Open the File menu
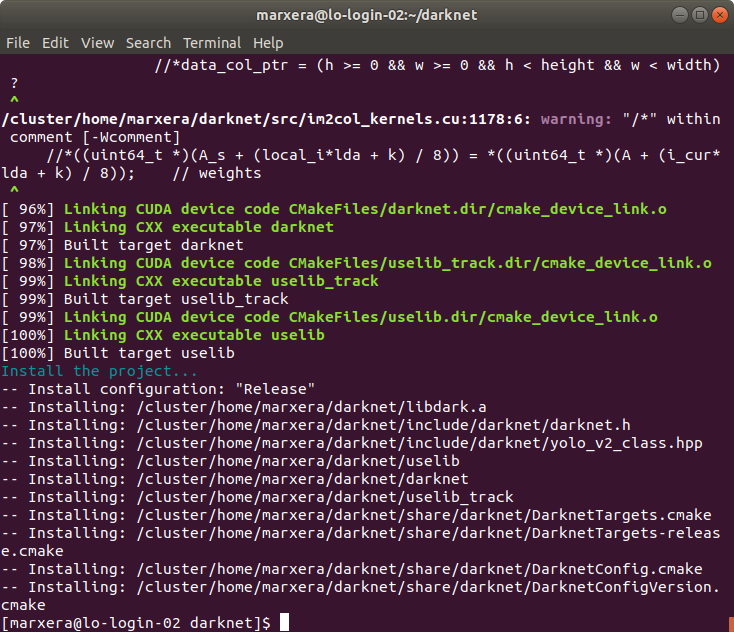This screenshot has height=632, width=734. 18,43
